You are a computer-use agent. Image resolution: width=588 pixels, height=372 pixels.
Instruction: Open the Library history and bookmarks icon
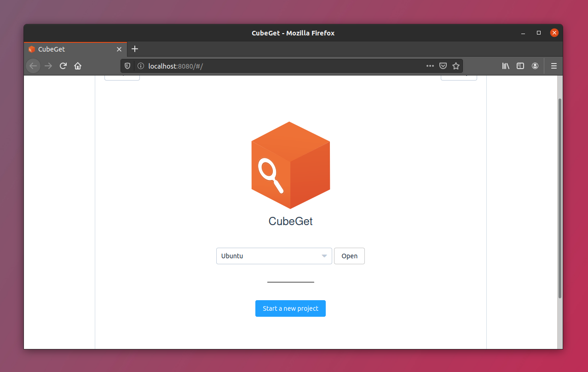point(506,66)
